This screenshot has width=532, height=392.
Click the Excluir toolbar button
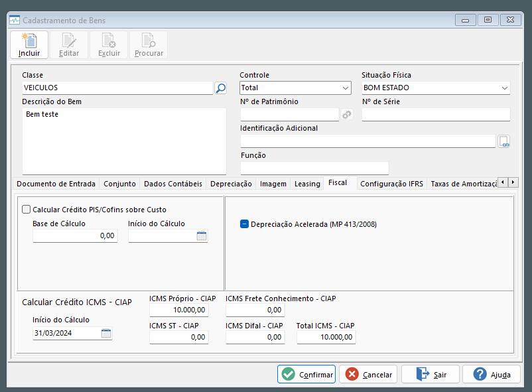(109, 45)
